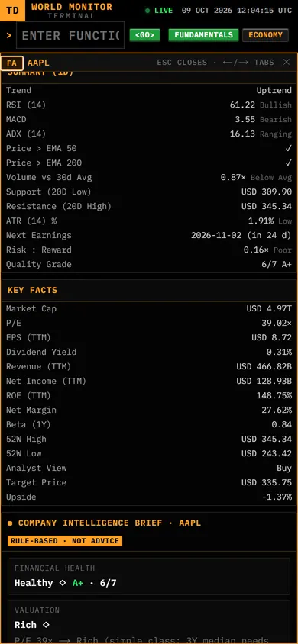
Task: Click the Healthy diamond icon
Action: click(x=63, y=583)
